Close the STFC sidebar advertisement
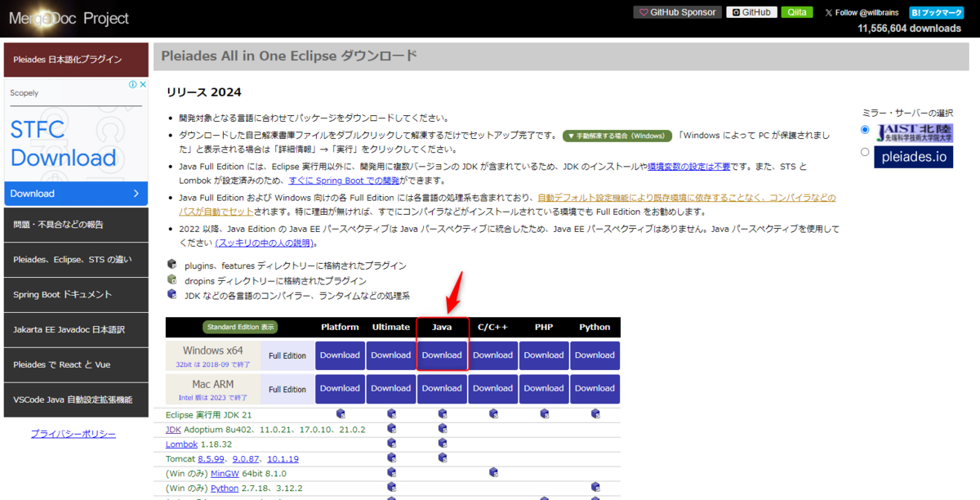The image size is (980, 500). [143, 84]
